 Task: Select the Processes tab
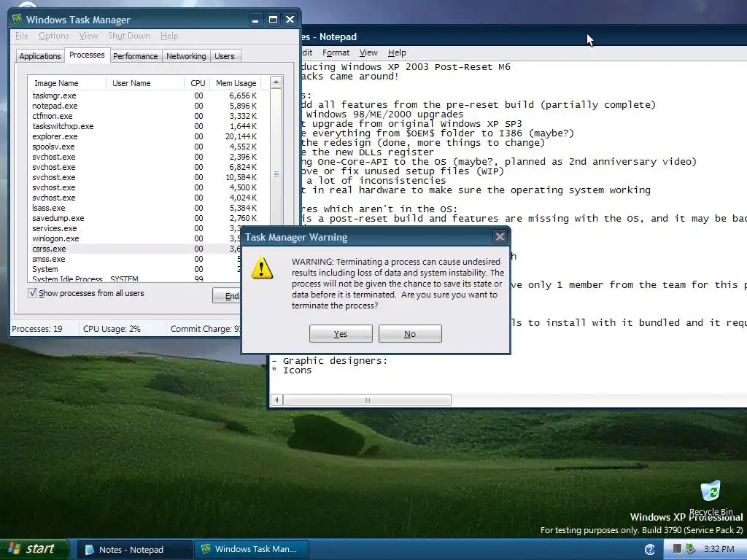pos(87,55)
